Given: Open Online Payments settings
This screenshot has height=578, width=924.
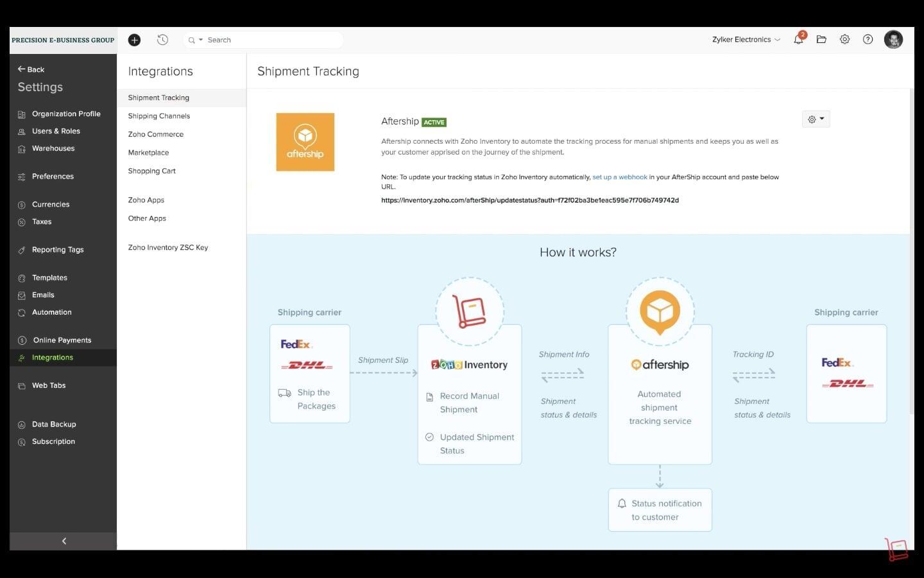Looking at the screenshot, I should pos(63,340).
